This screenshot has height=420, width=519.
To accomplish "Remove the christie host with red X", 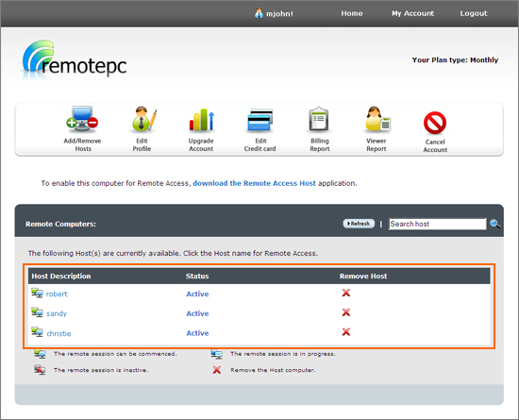I will [346, 332].
